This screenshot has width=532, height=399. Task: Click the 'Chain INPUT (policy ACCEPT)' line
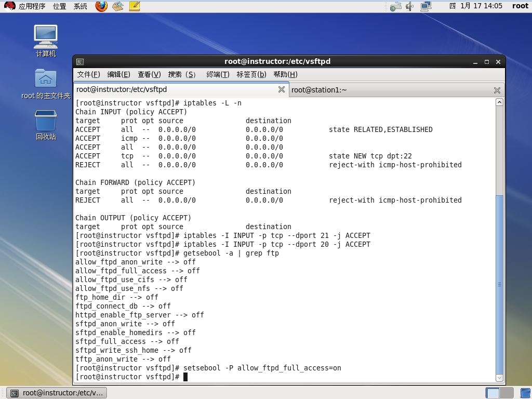pyautogui.click(x=131, y=112)
